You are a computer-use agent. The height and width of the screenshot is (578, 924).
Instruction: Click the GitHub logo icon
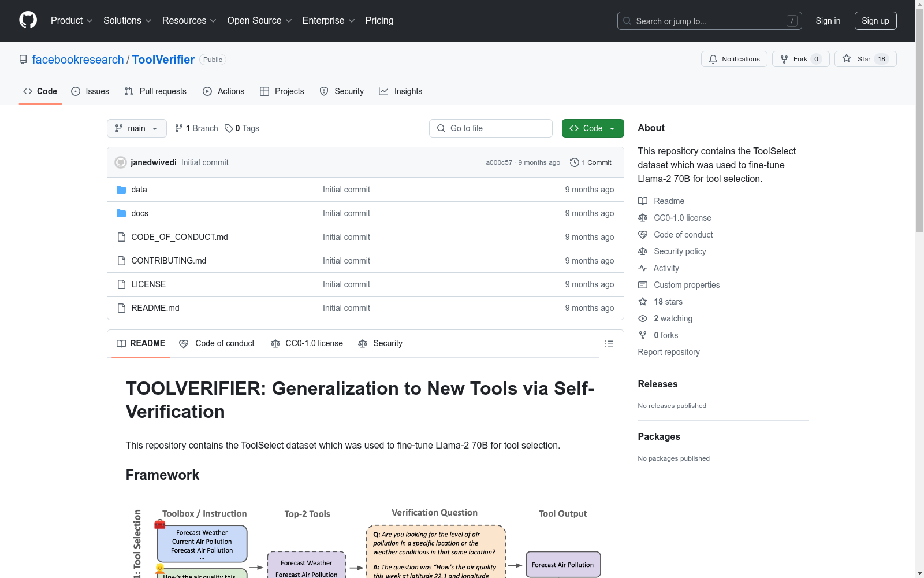[x=28, y=20]
